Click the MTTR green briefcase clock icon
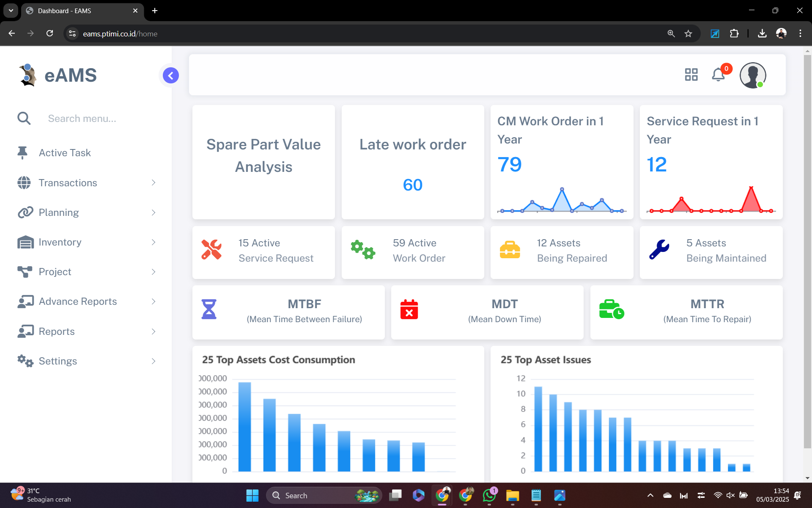 [611, 309]
